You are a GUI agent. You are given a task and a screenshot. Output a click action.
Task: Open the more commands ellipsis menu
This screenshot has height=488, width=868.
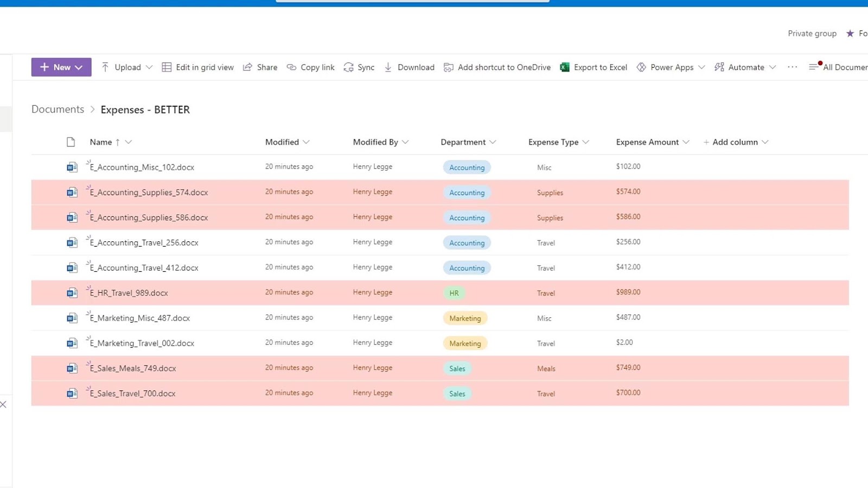[x=793, y=67]
